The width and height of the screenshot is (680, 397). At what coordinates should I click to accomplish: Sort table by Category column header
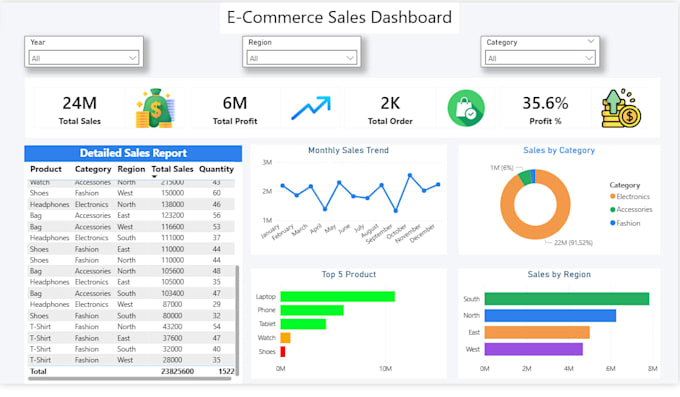point(93,169)
